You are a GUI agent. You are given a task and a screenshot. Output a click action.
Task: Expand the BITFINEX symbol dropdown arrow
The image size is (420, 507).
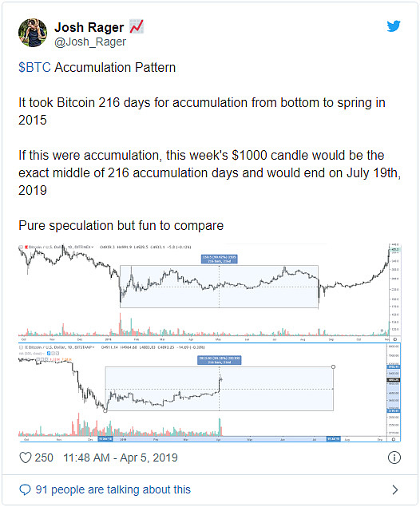coord(92,247)
